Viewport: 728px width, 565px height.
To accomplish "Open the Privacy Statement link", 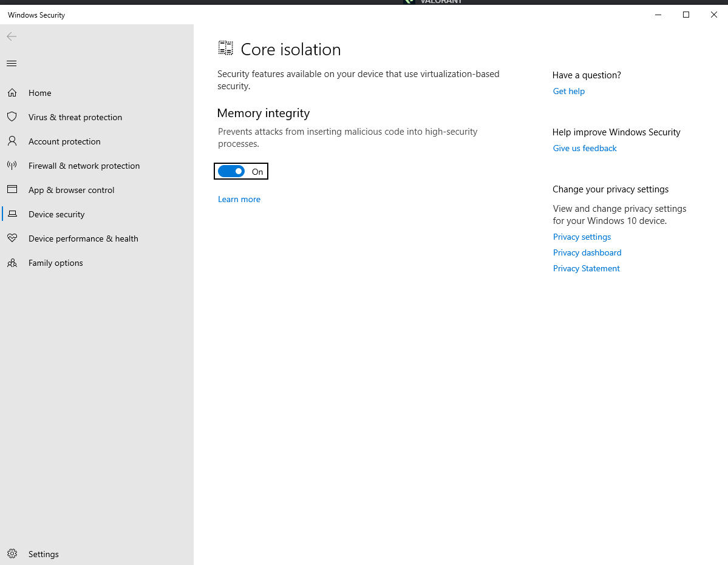I will coord(587,268).
